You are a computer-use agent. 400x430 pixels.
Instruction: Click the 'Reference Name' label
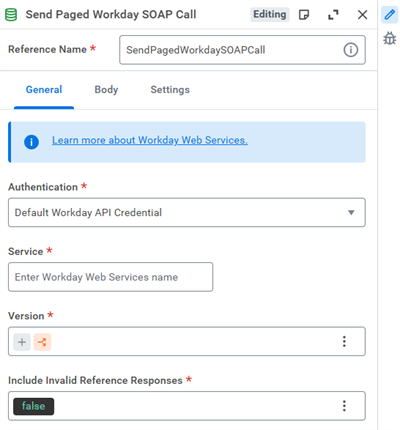click(x=47, y=49)
